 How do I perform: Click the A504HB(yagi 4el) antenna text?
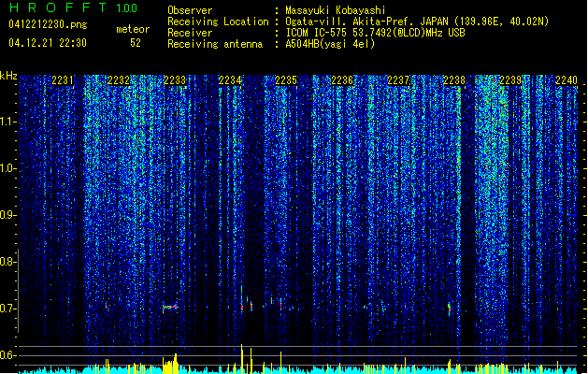coord(330,44)
